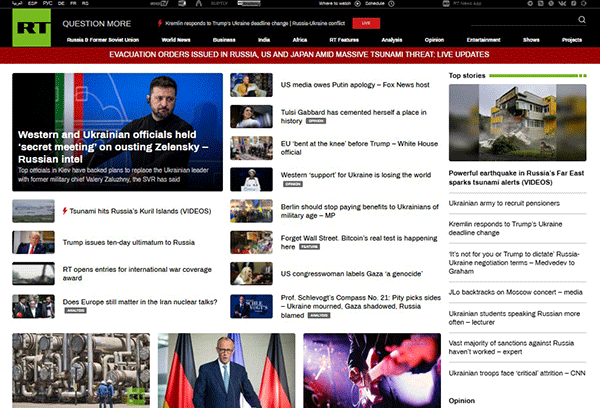Click the Ruptly logo in top bar
Image resolution: width=600 pixels, height=408 pixels.
[x=219, y=3]
